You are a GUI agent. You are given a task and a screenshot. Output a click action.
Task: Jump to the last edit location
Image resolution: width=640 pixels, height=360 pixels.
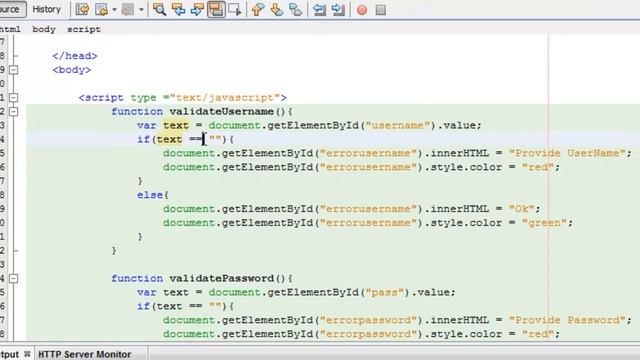[x=82, y=9]
